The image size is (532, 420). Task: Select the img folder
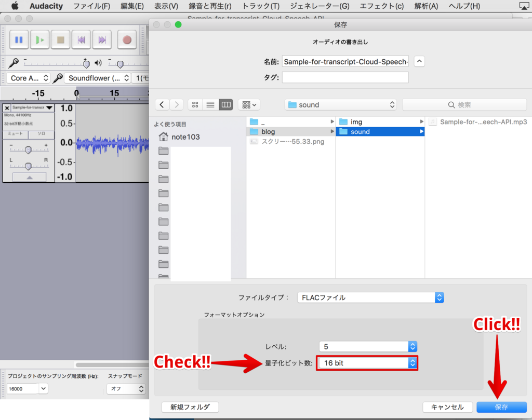coord(380,121)
